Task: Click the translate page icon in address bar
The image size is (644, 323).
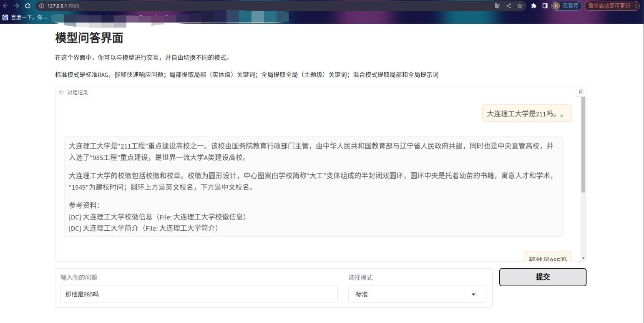Action: [x=497, y=6]
